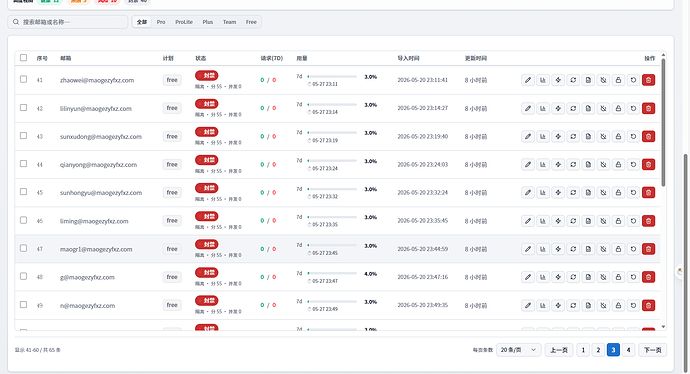Viewport: 690px width, 374px height.
Task: Click the crossed-out icon in sunxudong row
Action: click(x=603, y=136)
